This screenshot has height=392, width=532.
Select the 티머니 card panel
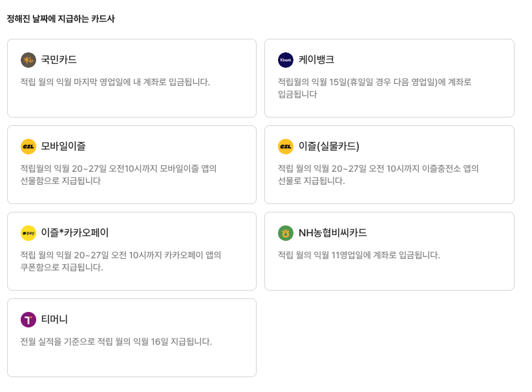[x=132, y=337]
